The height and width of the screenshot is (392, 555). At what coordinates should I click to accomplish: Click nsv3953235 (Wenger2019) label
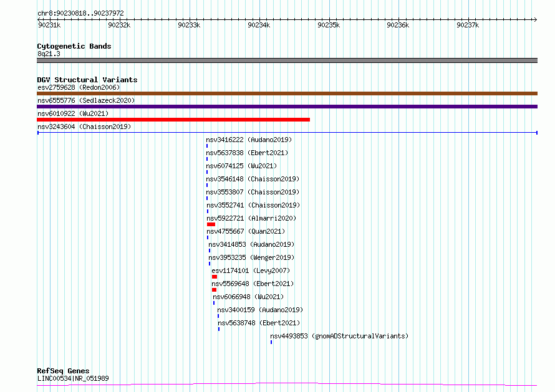pos(251,257)
